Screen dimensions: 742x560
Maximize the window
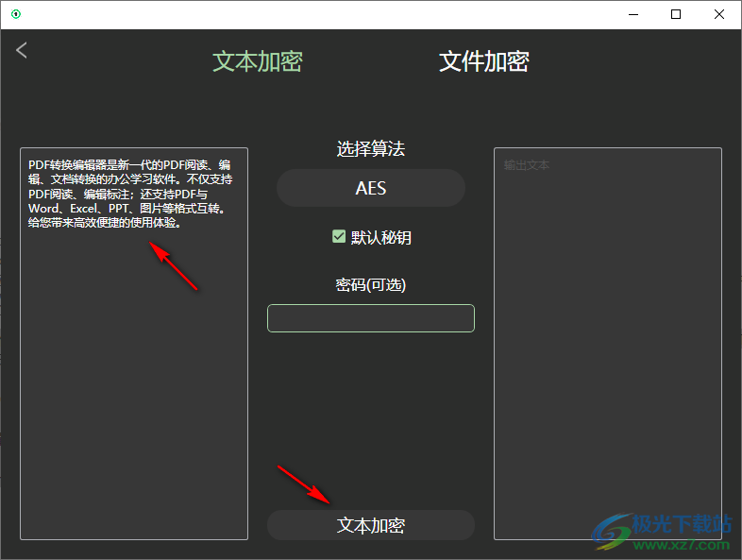pyautogui.click(x=676, y=14)
